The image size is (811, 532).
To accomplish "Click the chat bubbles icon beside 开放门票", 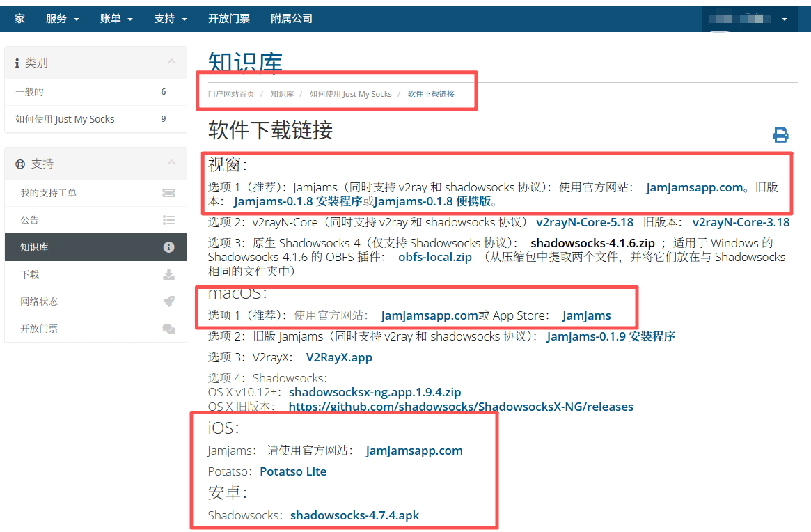I will [168, 329].
